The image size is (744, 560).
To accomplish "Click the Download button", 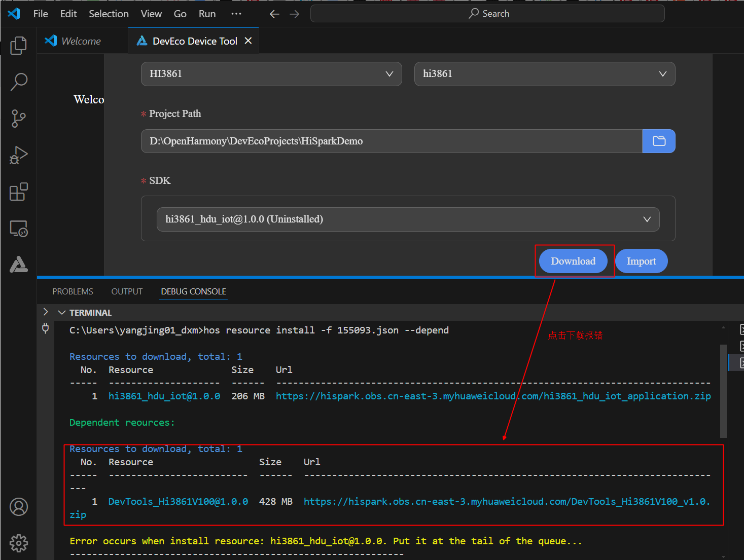I will 573,261.
